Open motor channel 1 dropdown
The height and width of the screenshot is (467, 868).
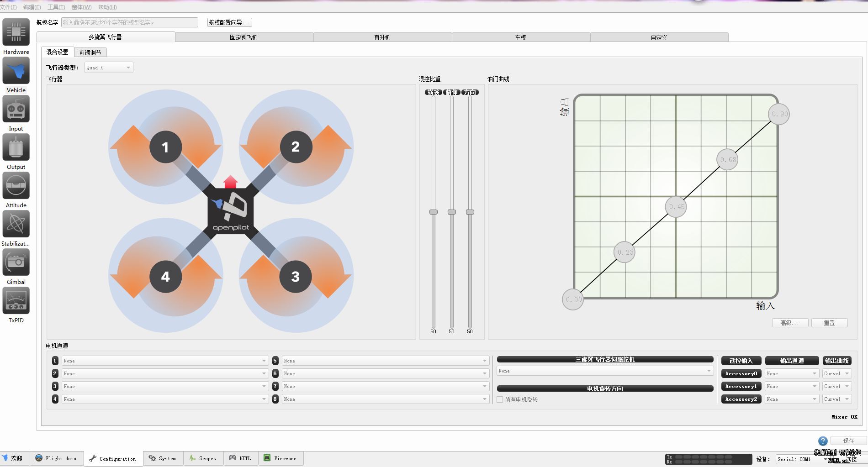[x=165, y=361]
